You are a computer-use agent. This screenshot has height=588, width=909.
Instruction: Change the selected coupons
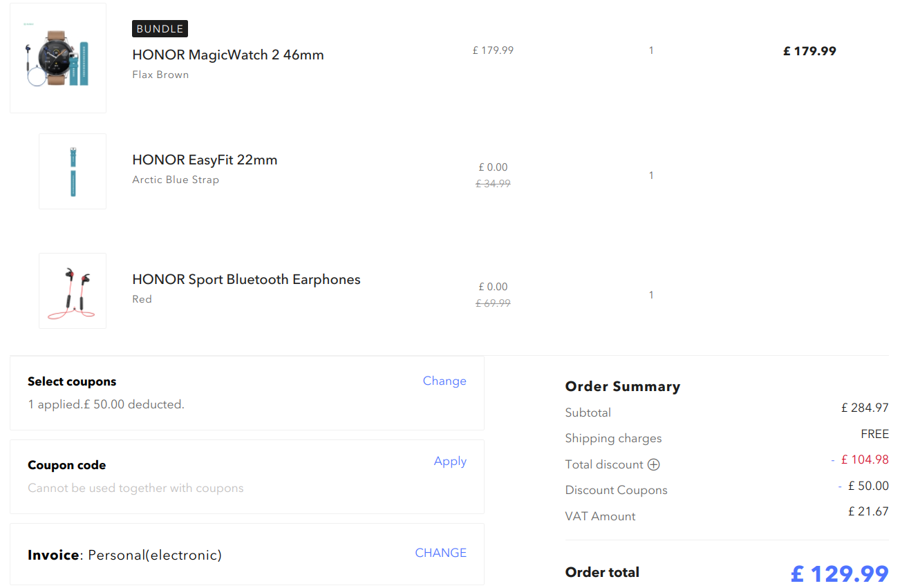(x=444, y=381)
